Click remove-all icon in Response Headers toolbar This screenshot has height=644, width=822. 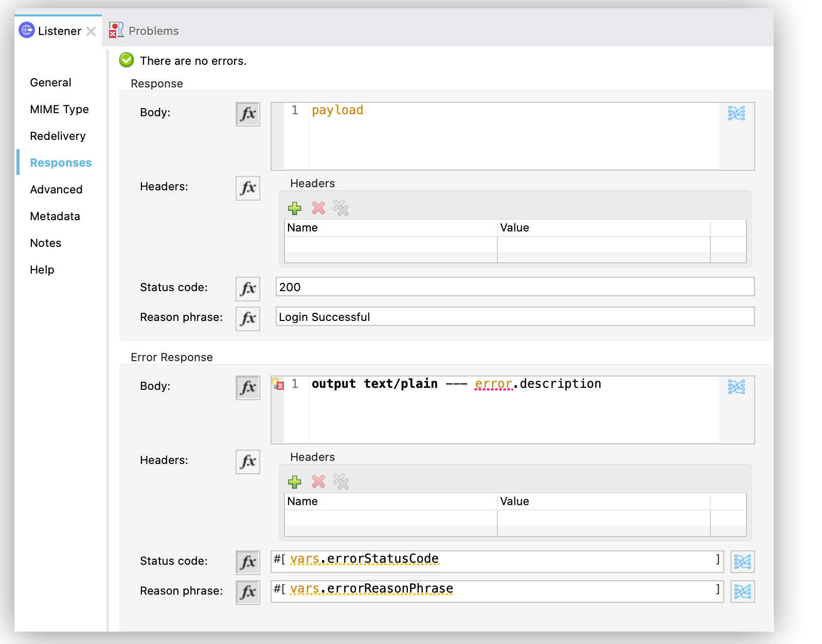point(341,208)
